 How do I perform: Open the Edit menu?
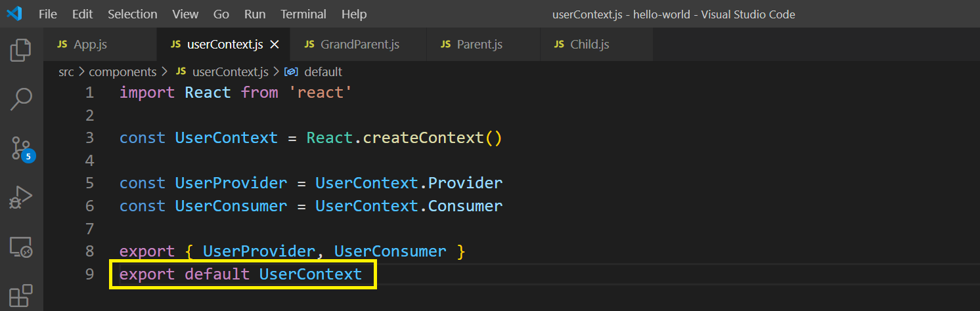point(82,14)
